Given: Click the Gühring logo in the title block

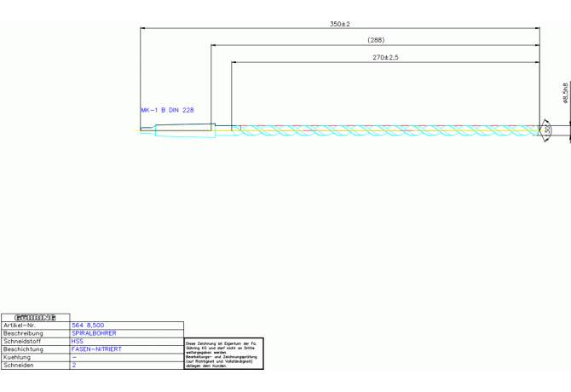Looking at the screenshot, I should pos(35,317).
